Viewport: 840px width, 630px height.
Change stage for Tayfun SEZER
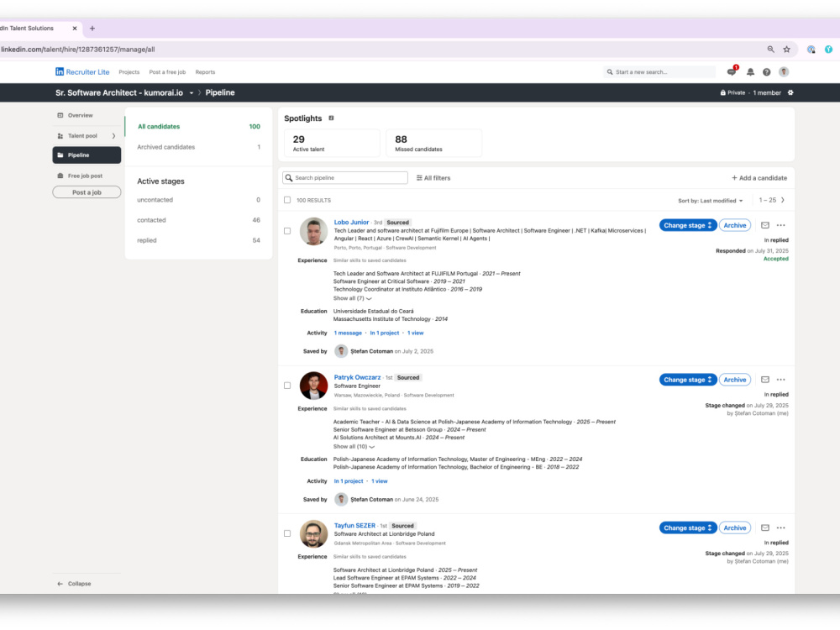click(x=688, y=528)
